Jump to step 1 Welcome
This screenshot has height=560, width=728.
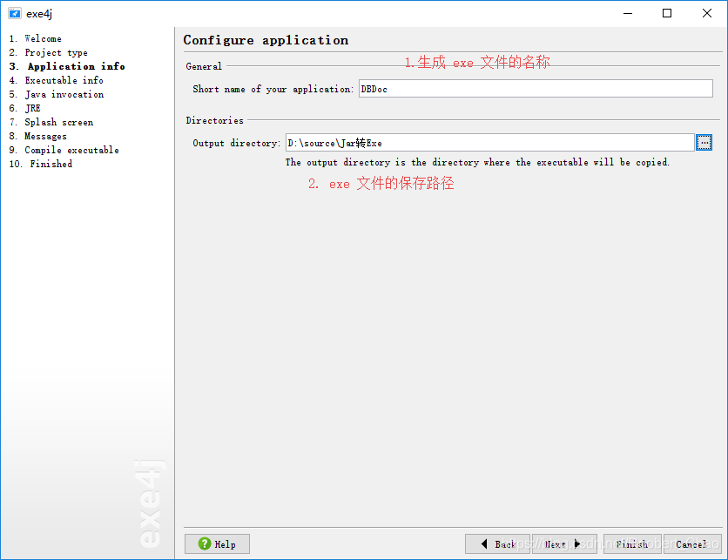(x=36, y=38)
